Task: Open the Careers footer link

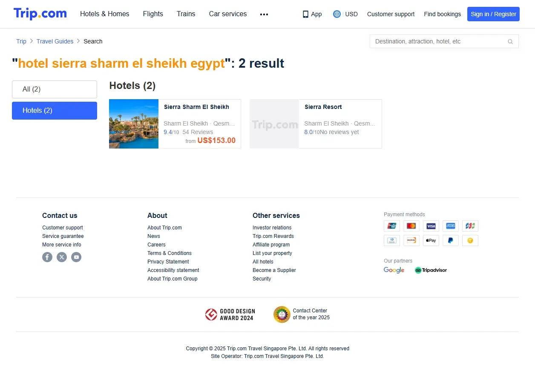Action: (156, 245)
